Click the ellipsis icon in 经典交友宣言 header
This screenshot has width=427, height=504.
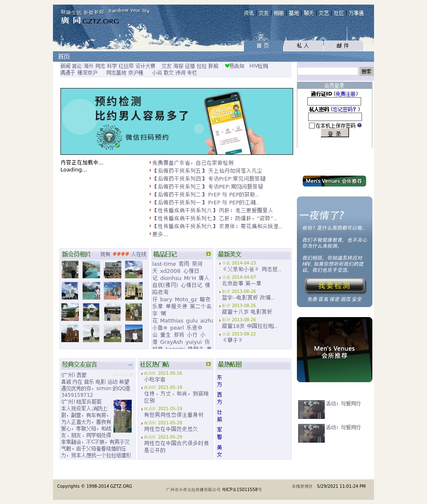pyautogui.click(x=131, y=365)
